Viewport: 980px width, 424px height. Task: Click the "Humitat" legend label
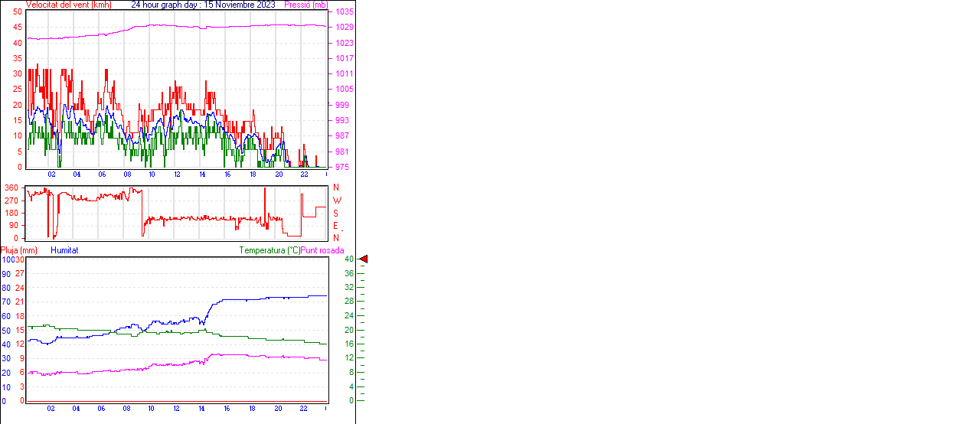(64, 250)
